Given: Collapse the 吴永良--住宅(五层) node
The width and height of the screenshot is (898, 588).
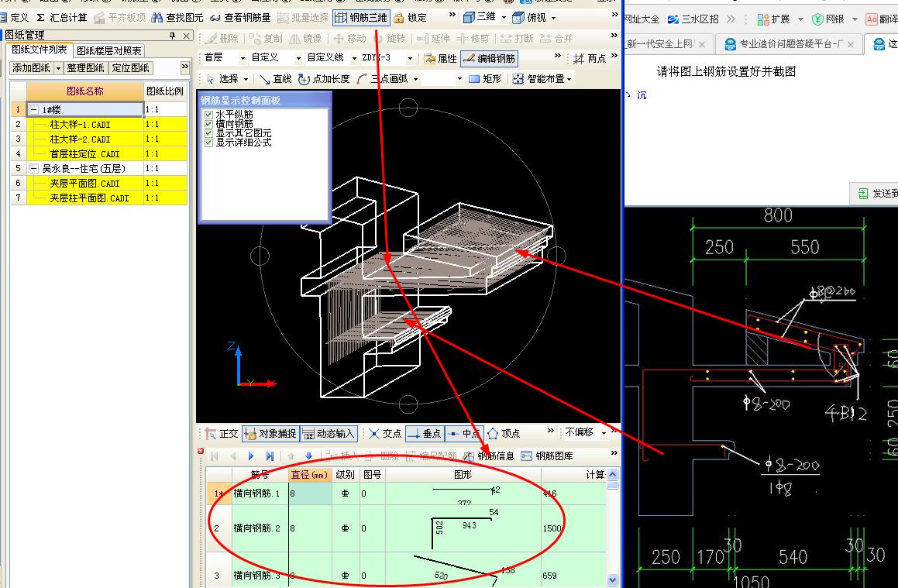Looking at the screenshot, I should pos(34,168).
